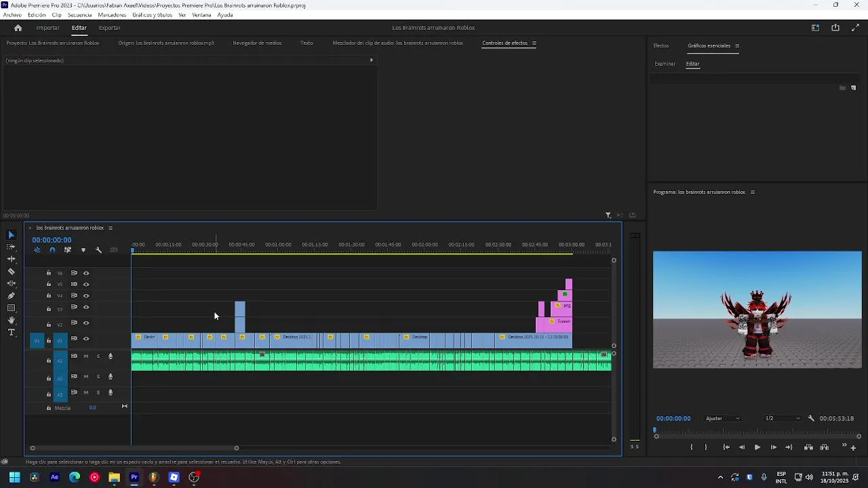The height and width of the screenshot is (488, 868).
Task: Click the filter icon in Effect Controls
Action: click(608, 216)
